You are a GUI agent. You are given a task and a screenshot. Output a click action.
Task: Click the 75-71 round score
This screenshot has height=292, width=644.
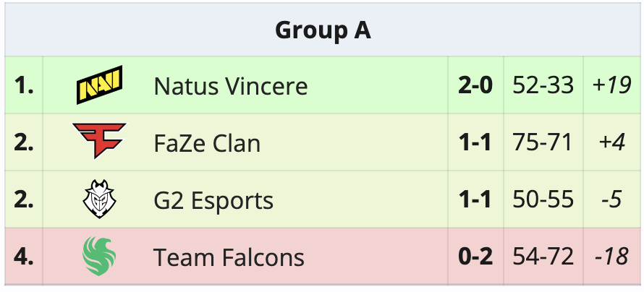(x=543, y=143)
